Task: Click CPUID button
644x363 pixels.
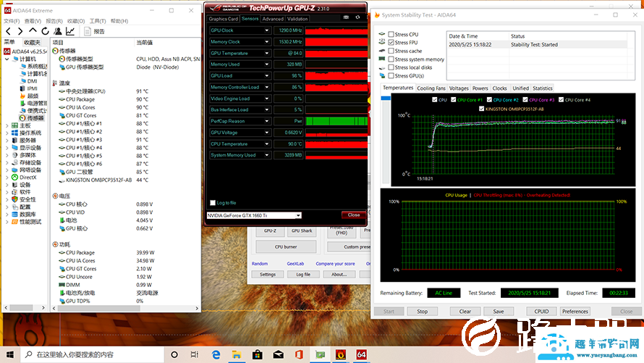Action: click(541, 312)
